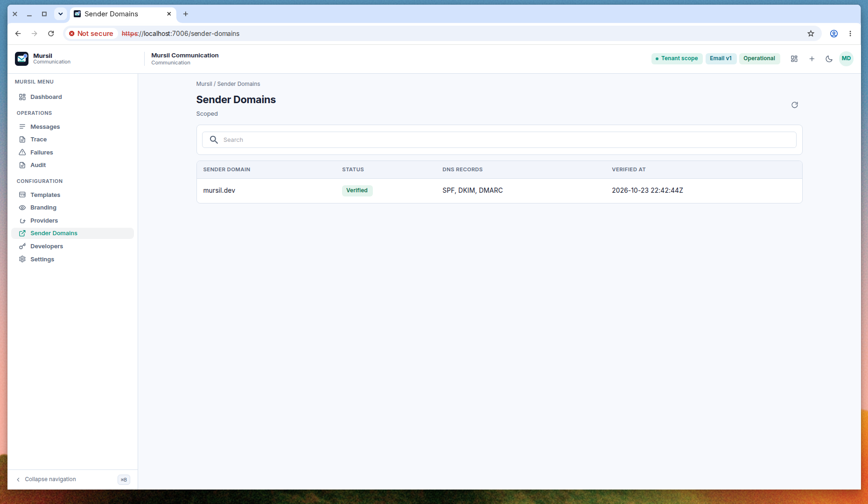Bookmark this page with the star icon
This screenshot has width=868, height=504.
[x=811, y=34]
